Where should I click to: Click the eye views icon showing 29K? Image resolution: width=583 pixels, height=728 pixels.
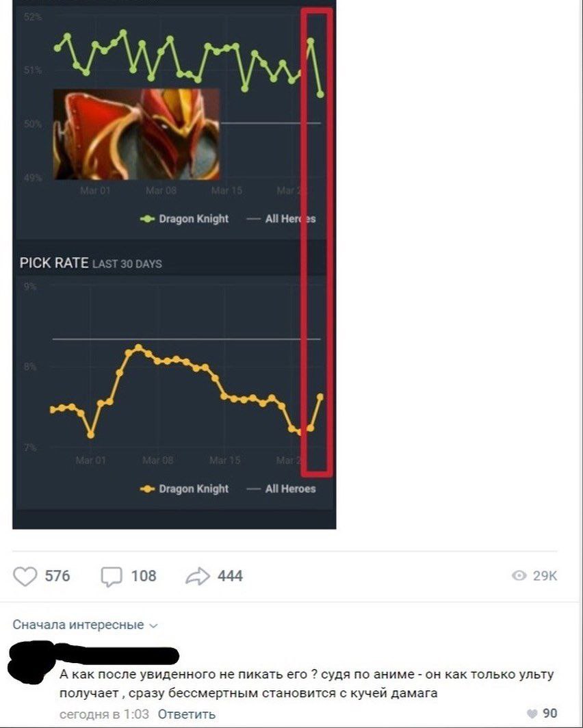pyautogui.click(x=519, y=575)
